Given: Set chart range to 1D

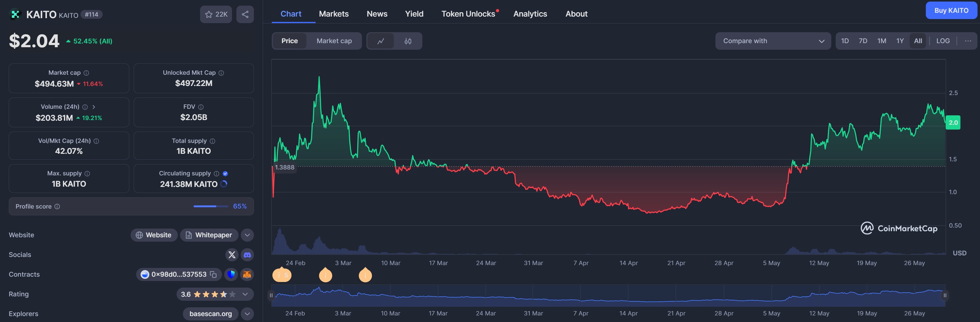Looking at the screenshot, I should coord(844,41).
